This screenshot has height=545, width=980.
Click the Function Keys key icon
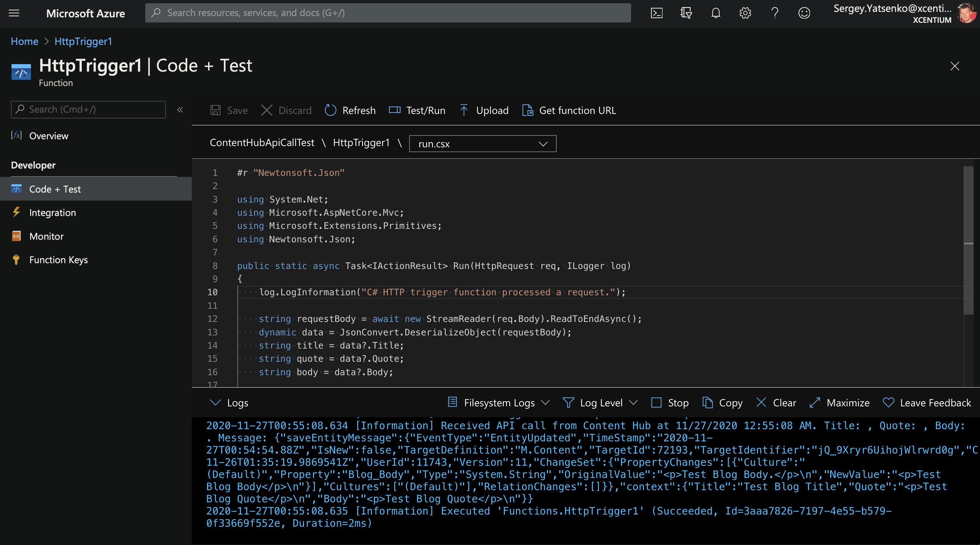[x=16, y=260]
